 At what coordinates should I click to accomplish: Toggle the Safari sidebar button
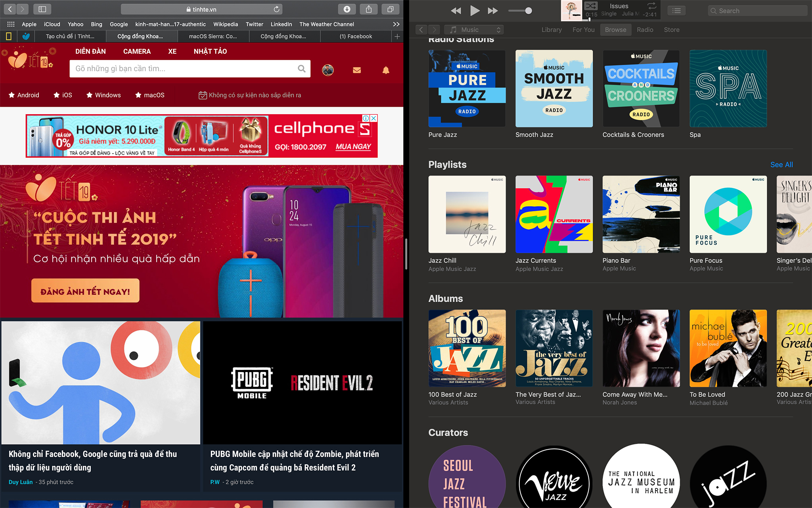click(x=42, y=9)
